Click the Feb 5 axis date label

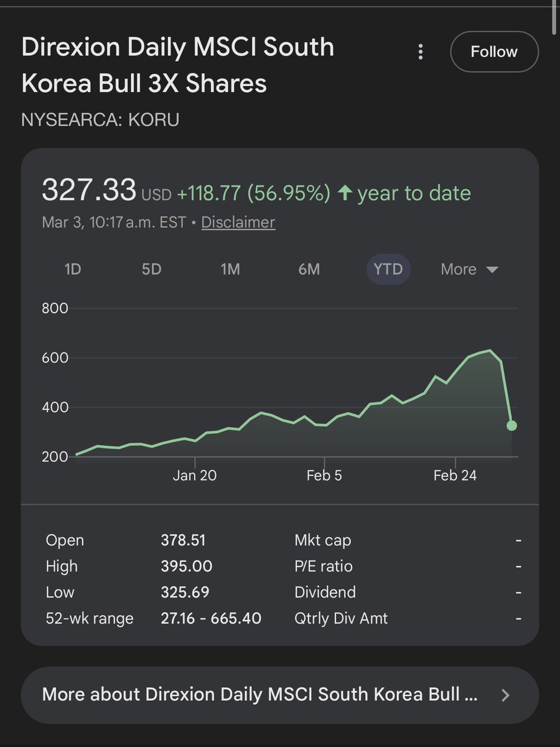[324, 476]
